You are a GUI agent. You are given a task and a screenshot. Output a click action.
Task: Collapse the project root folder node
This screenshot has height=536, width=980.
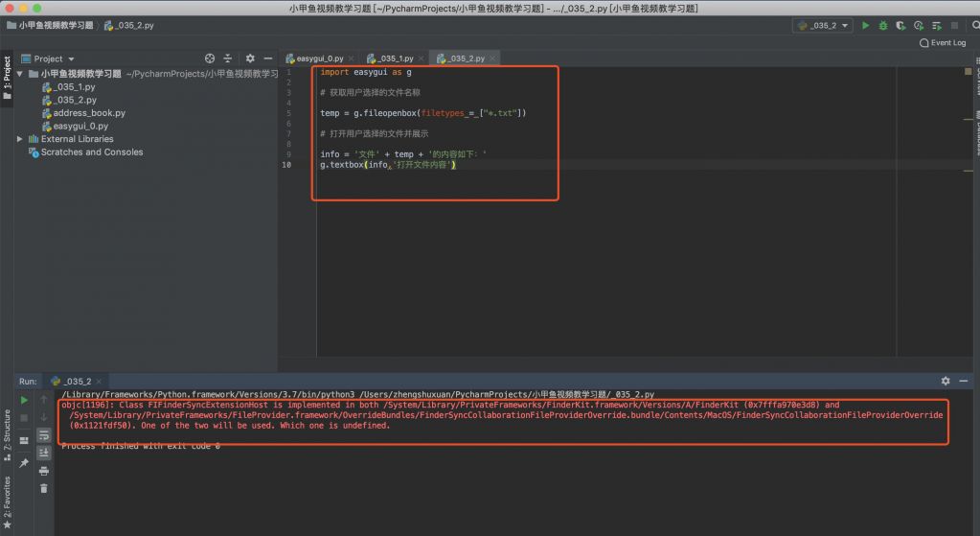coord(20,74)
